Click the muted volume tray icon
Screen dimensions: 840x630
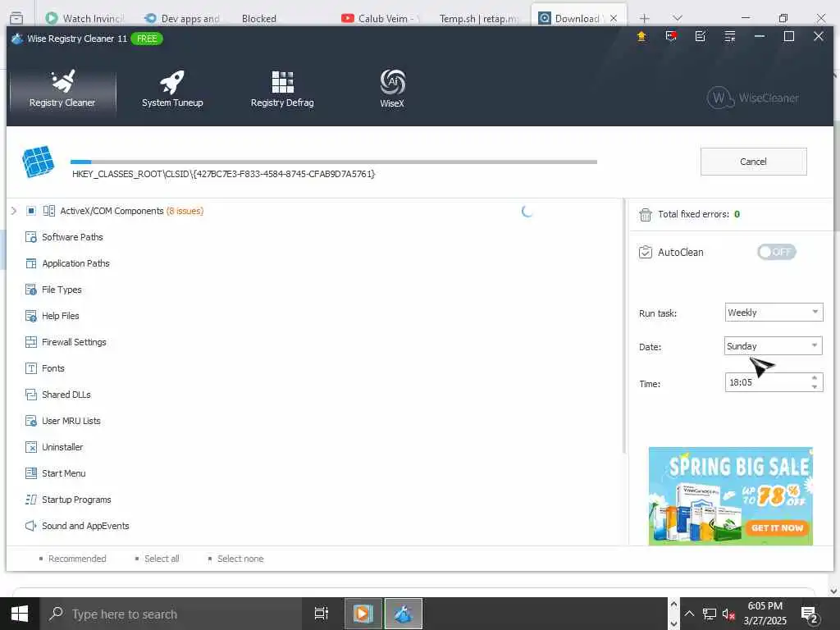tap(728, 614)
